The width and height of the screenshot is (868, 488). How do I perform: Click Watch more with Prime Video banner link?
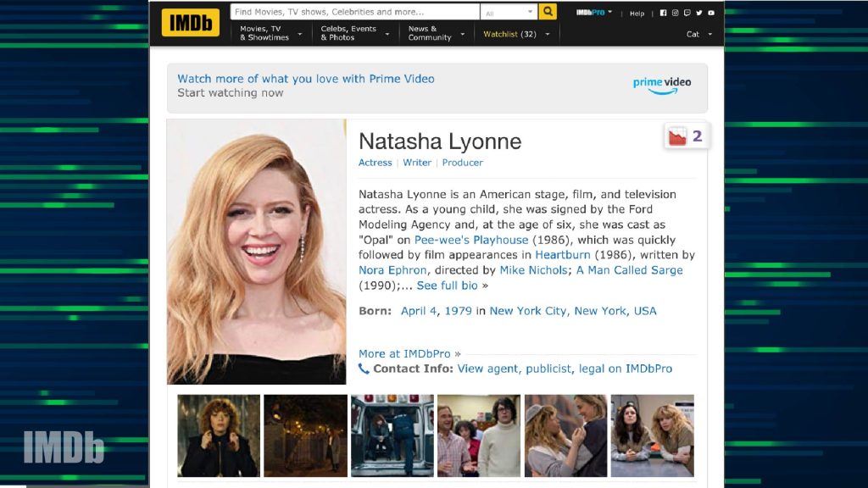point(305,79)
